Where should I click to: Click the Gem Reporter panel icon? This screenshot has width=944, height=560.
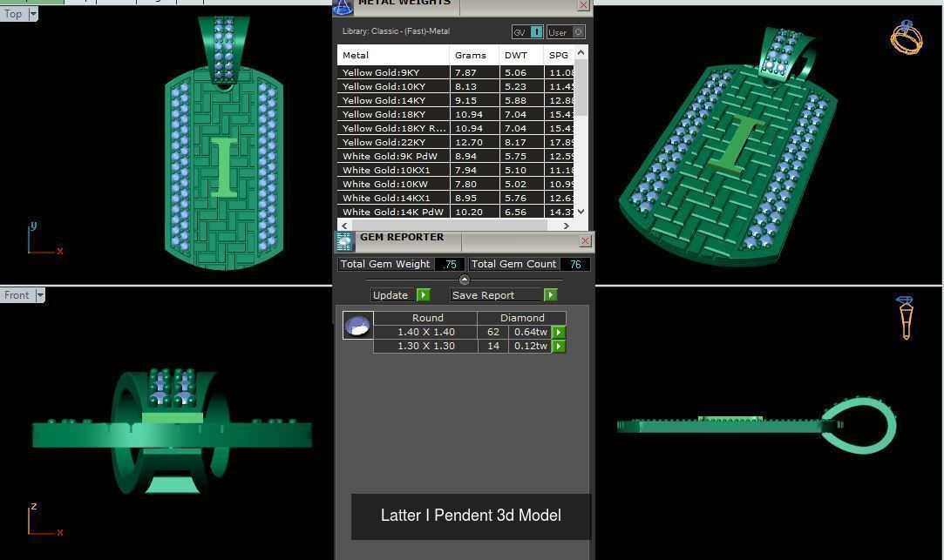pos(344,242)
